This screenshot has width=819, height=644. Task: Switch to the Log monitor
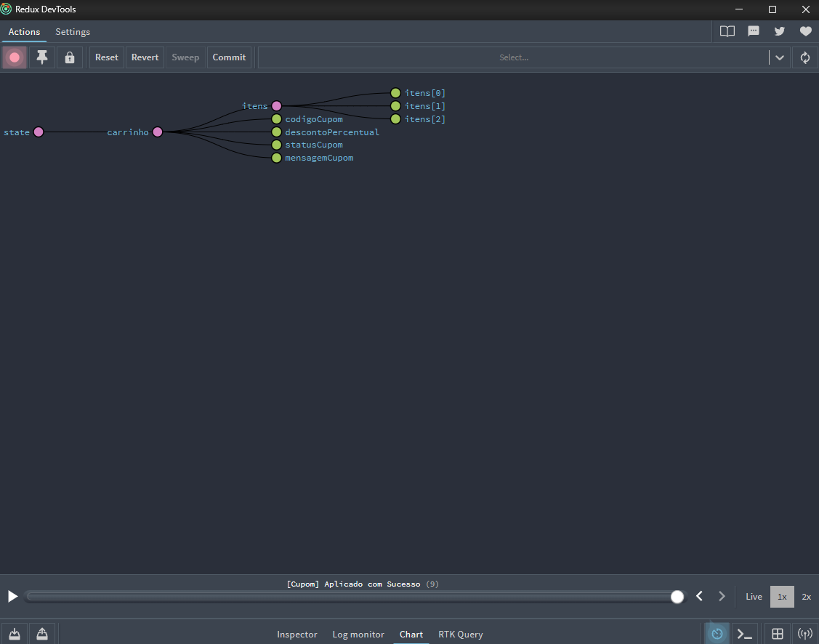(x=358, y=634)
